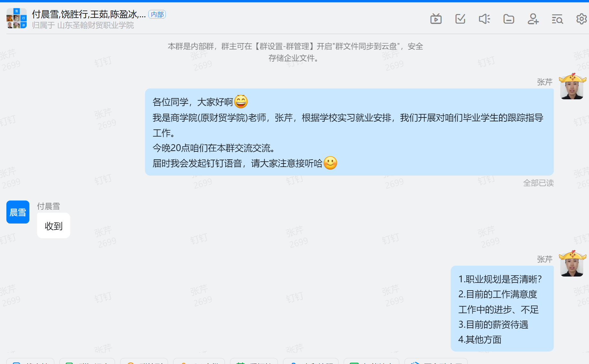
Task: Click the 归属于 山东圣翰财贸职业学院 subtitle
Action: 83,25
